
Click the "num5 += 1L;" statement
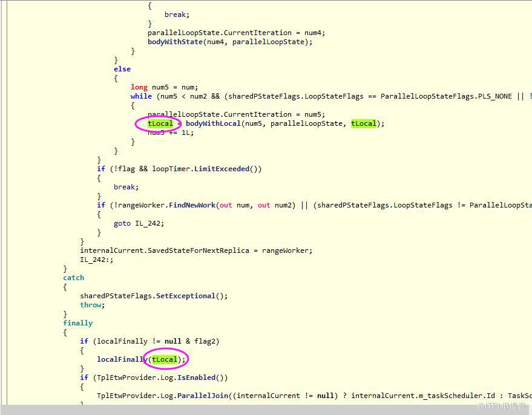click(171, 132)
